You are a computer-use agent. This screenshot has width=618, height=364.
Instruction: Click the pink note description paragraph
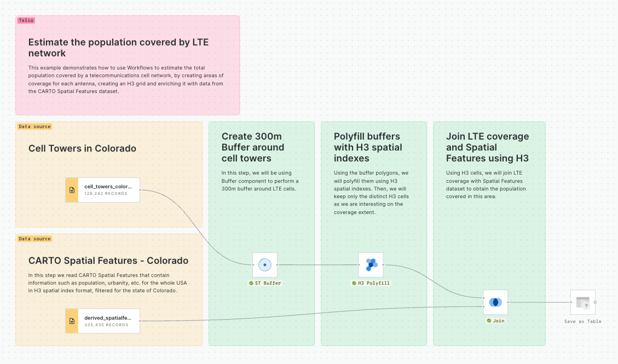(x=126, y=79)
